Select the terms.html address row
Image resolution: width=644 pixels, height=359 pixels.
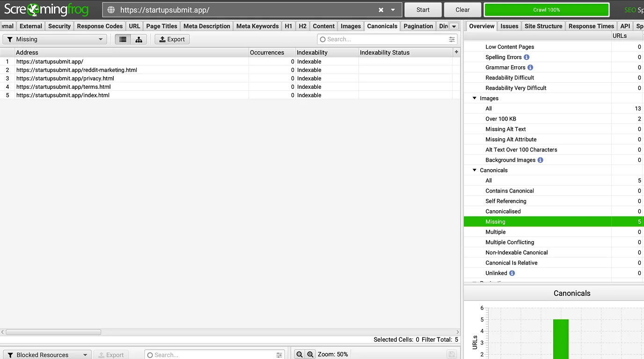click(x=229, y=87)
